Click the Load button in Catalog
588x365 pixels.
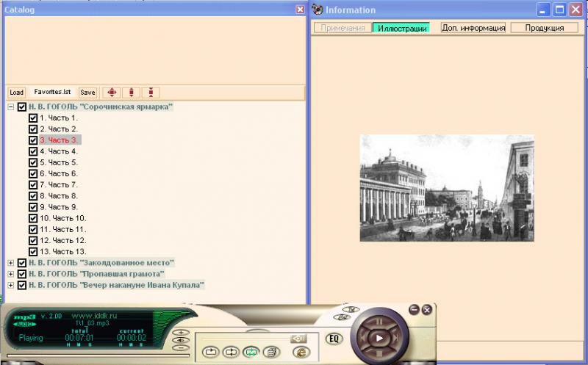pyautogui.click(x=16, y=93)
